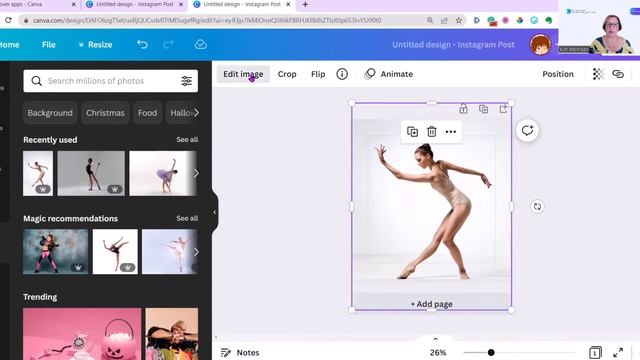See all Magic recommendations
This screenshot has width=640, height=360.
click(x=187, y=218)
